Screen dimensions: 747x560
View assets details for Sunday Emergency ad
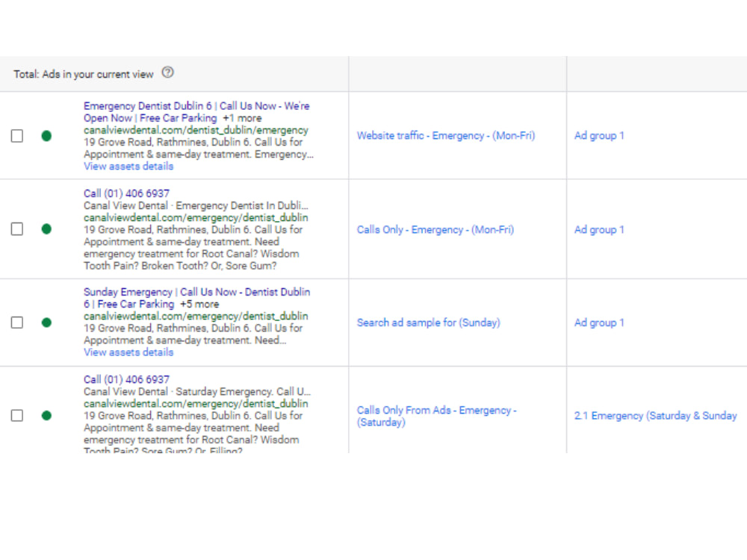[x=128, y=352]
